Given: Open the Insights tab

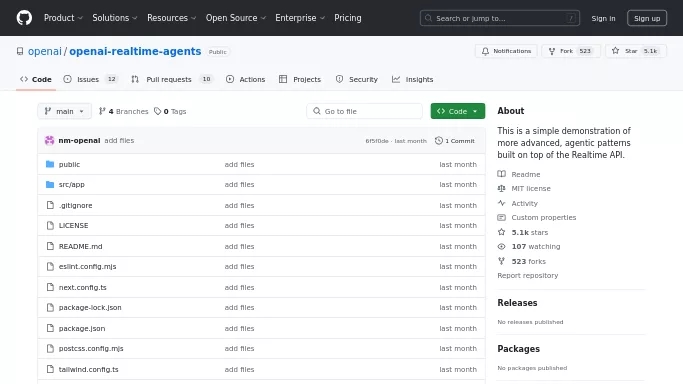Looking at the screenshot, I should 412,79.
